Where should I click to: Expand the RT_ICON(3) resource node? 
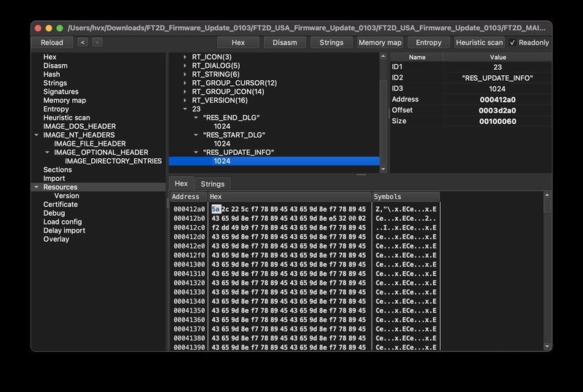tap(185, 57)
